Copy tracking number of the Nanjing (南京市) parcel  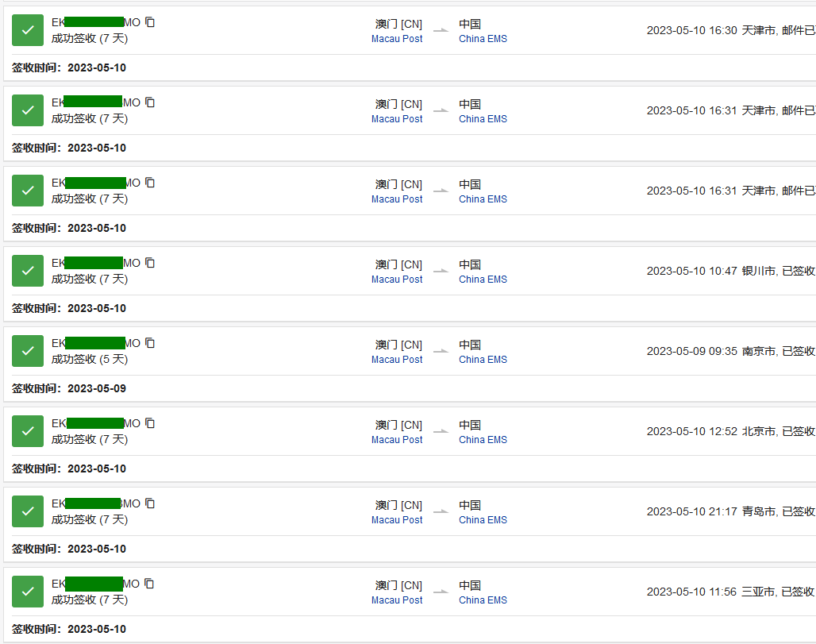coord(150,343)
